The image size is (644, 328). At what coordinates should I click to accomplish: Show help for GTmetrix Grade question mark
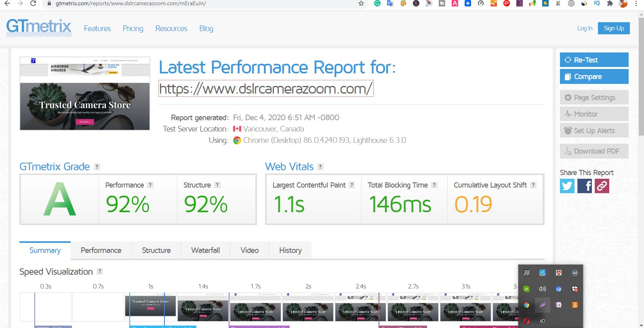tap(97, 167)
